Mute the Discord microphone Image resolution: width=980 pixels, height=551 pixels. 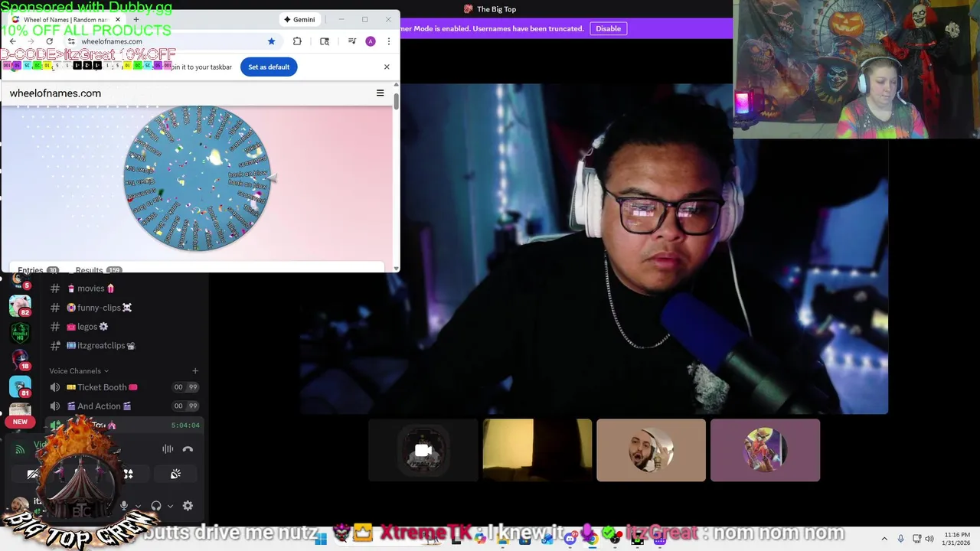click(x=124, y=506)
